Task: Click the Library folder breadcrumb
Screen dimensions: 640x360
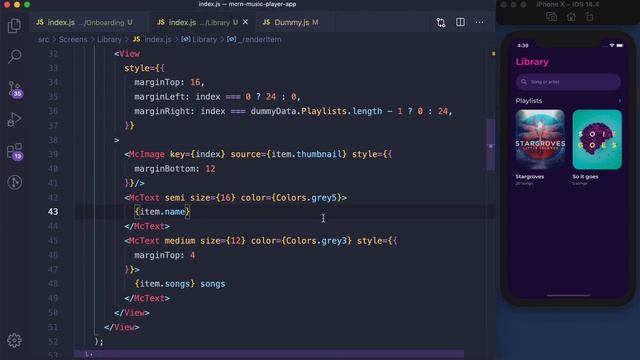Action: (x=109, y=40)
